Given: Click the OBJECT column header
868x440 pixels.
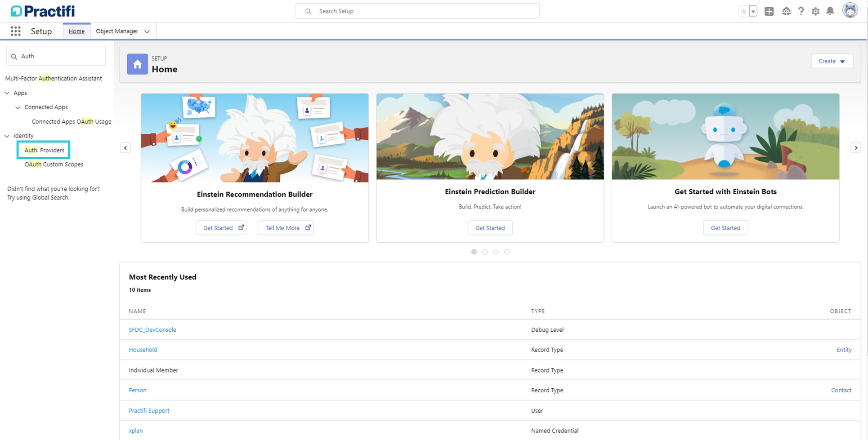Looking at the screenshot, I should 841,311.
